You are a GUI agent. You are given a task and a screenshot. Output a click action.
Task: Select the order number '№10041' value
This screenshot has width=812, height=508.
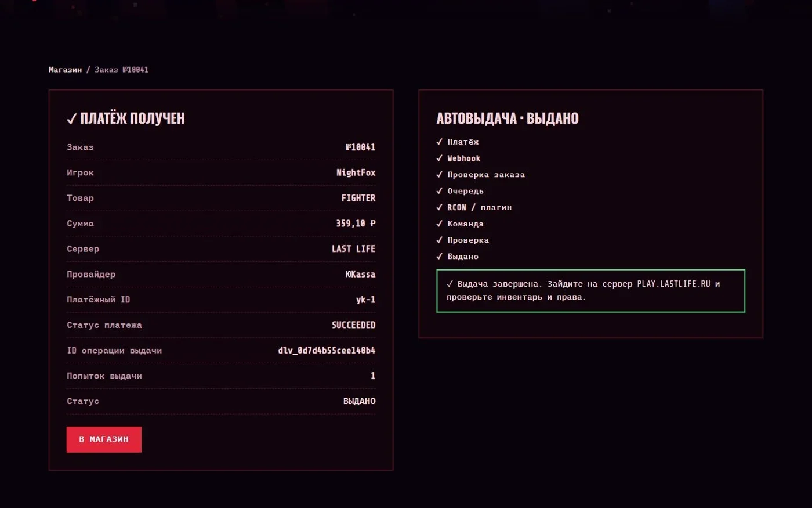coord(360,147)
